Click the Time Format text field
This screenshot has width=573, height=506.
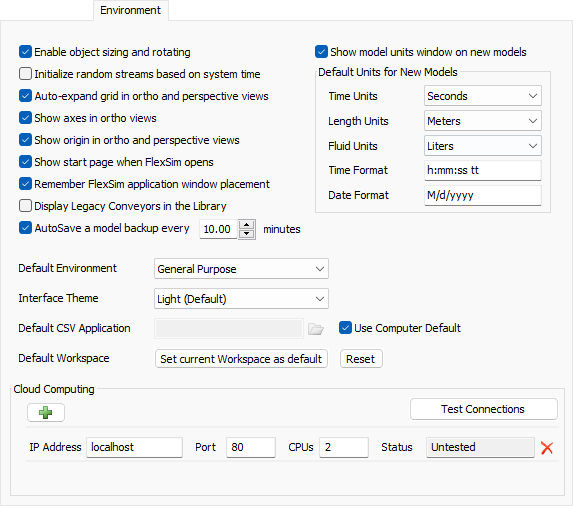pos(482,170)
